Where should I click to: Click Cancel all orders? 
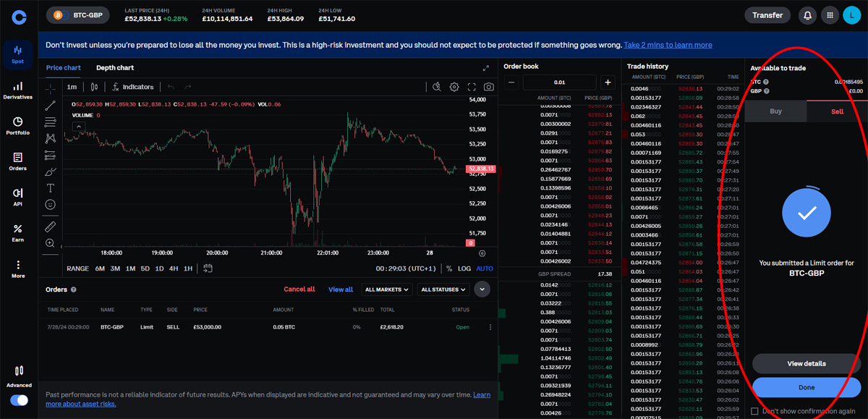click(x=299, y=289)
